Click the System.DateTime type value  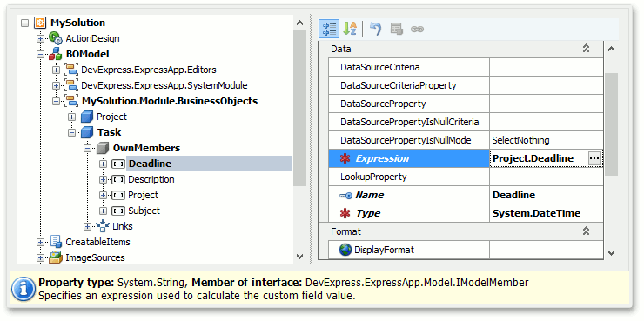click(536, 213)
